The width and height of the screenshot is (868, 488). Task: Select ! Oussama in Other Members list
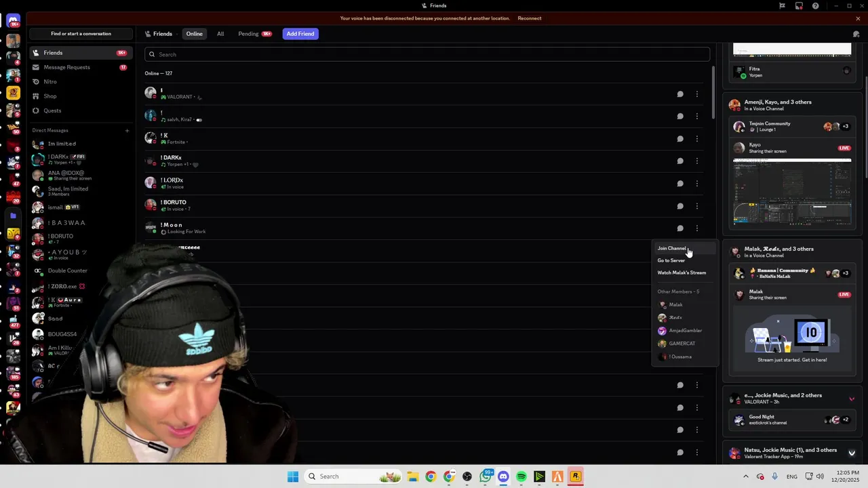pyautogui.click(x=685, y=357)
